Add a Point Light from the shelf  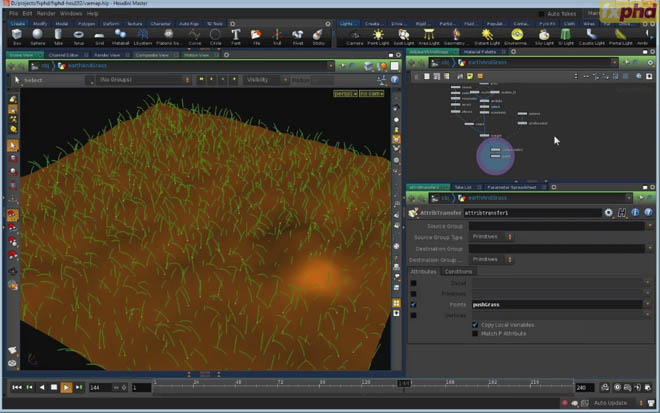pos(378,37)
